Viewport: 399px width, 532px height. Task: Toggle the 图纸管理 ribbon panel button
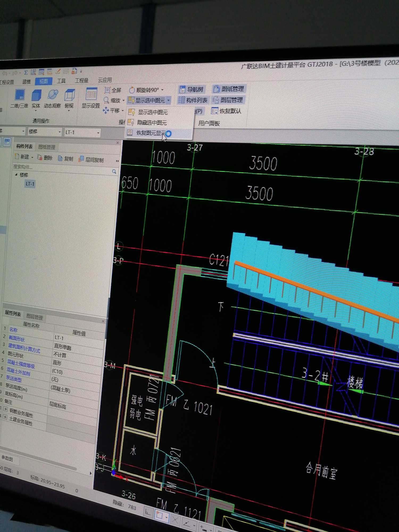point(228,89)
